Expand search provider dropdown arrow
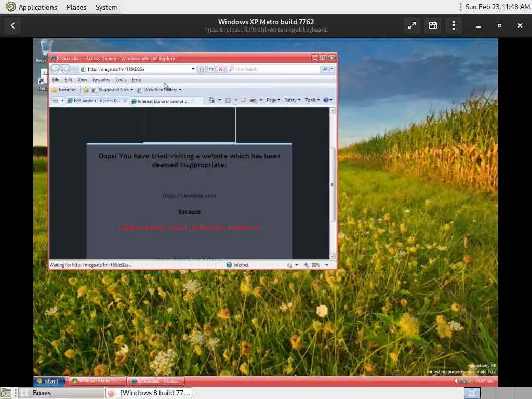Viewport: 532px width, 399px height. (331, 69)
